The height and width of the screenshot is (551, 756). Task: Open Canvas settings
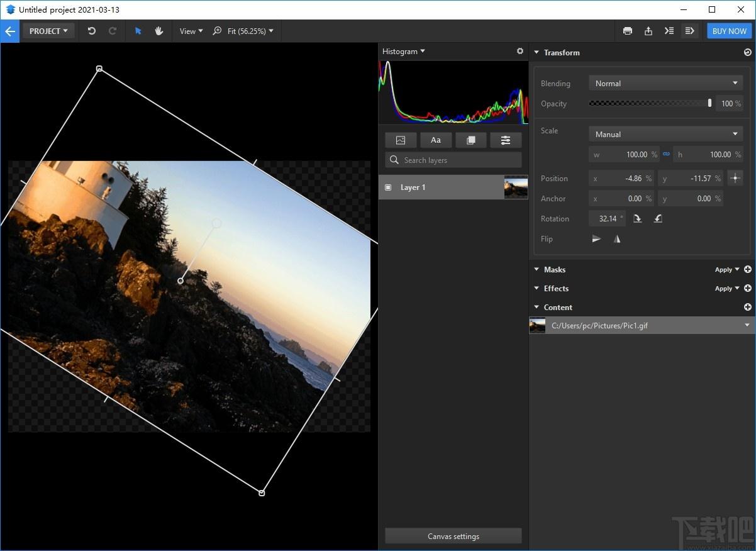(x=453, y=537)
